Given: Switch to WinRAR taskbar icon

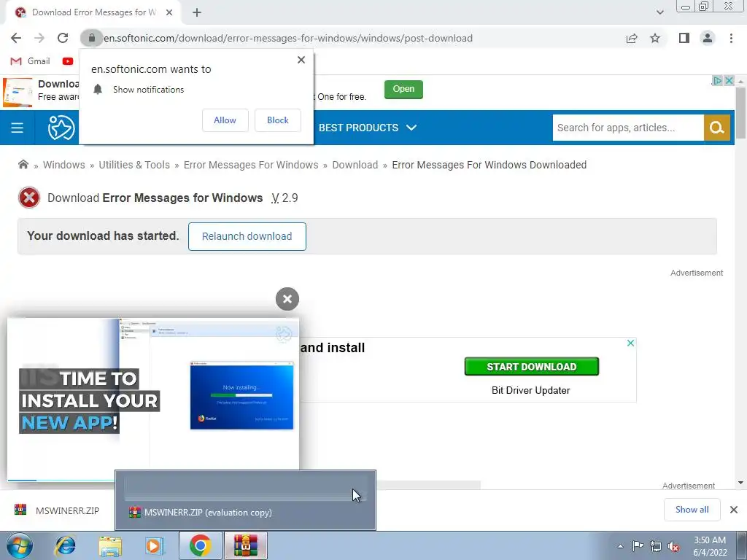Looking at the screenshot, I should [245, 545].
